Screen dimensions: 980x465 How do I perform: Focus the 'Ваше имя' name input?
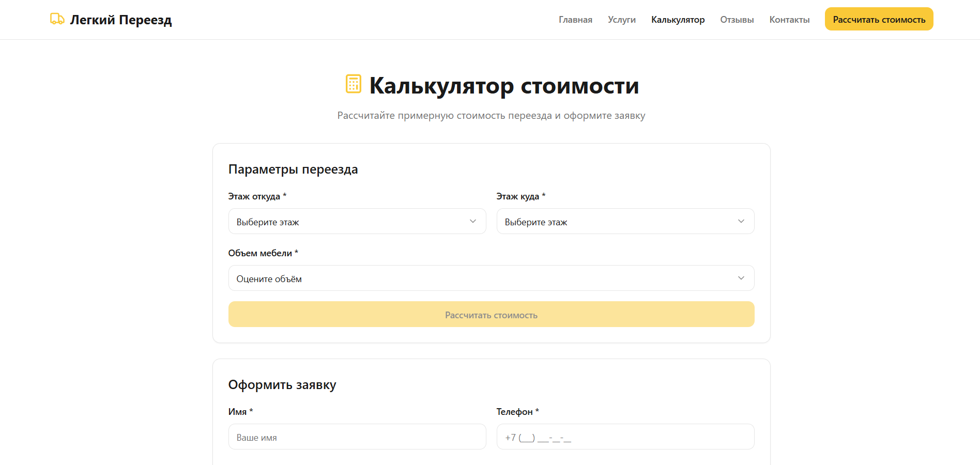(357, 437)
